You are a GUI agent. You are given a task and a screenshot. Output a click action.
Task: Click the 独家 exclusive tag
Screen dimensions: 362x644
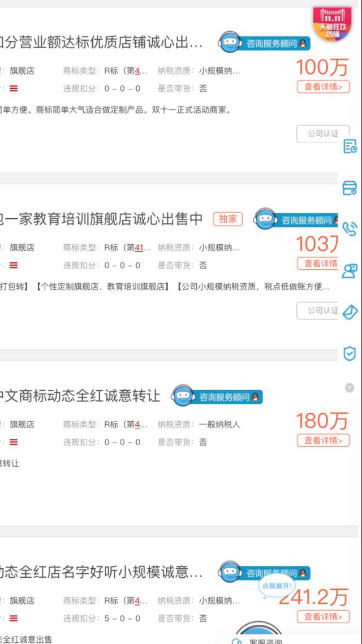pyautogui.click(x=228, y=219)
